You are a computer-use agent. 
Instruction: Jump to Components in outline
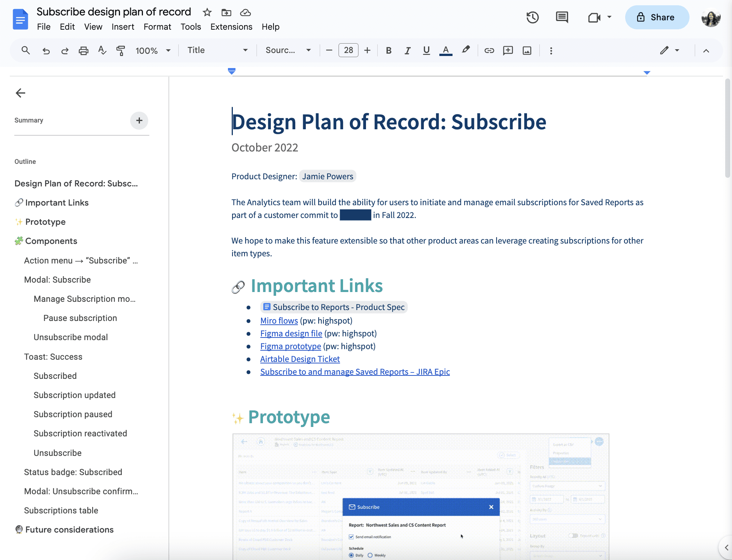(x=51, y=241)
